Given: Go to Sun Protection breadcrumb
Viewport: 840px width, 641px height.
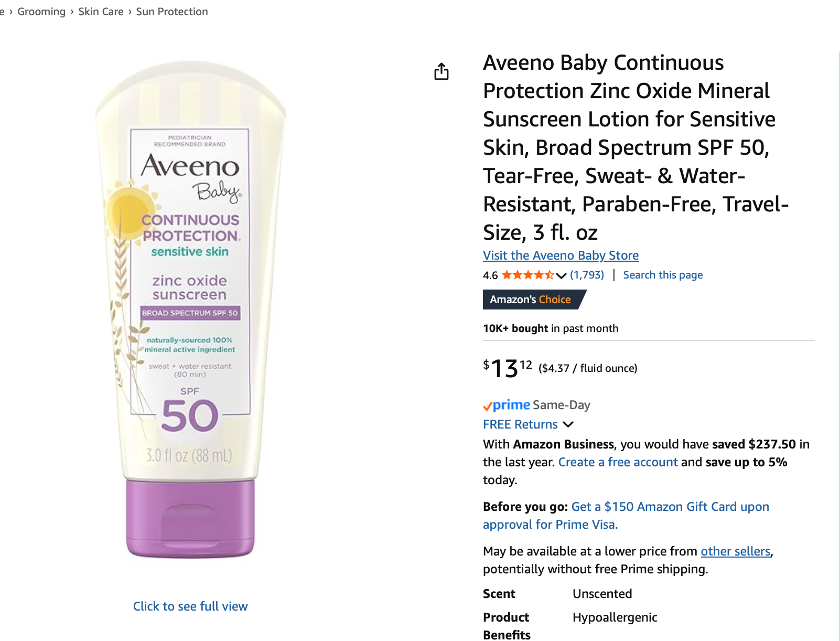Looking at the screenshot, I should [x=172, y=12].
